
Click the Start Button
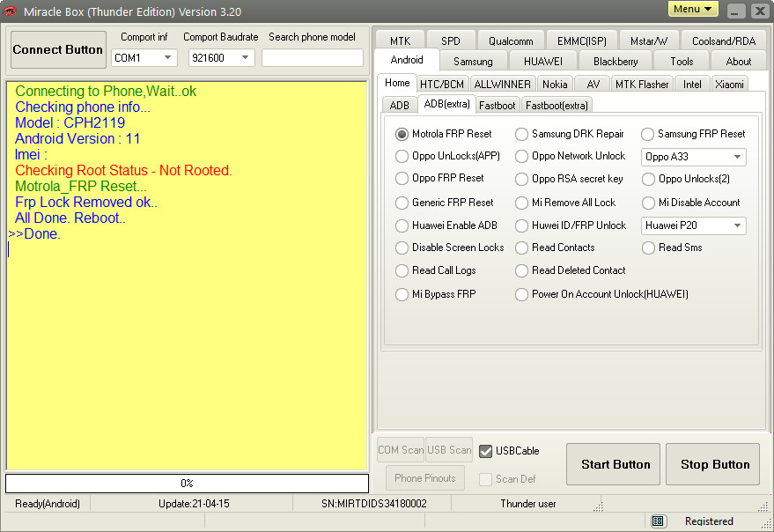613,464
